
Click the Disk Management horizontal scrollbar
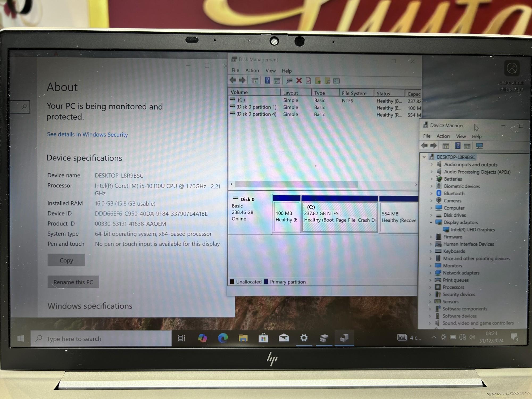tap(296, 184)
